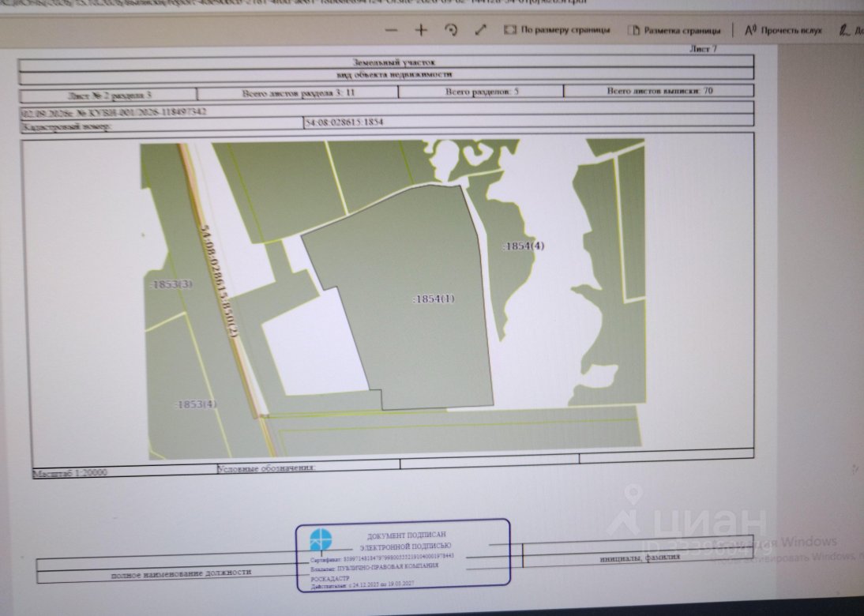Click the electronic signature stamp box
Image resolution: width=864 pixels, height=616 pixels.
click(x=404, y=555)
